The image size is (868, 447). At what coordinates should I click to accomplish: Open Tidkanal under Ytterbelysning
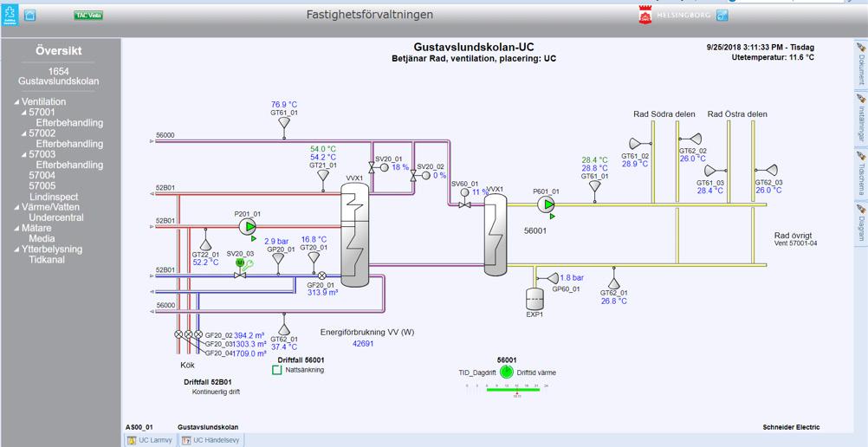[47, 260]
